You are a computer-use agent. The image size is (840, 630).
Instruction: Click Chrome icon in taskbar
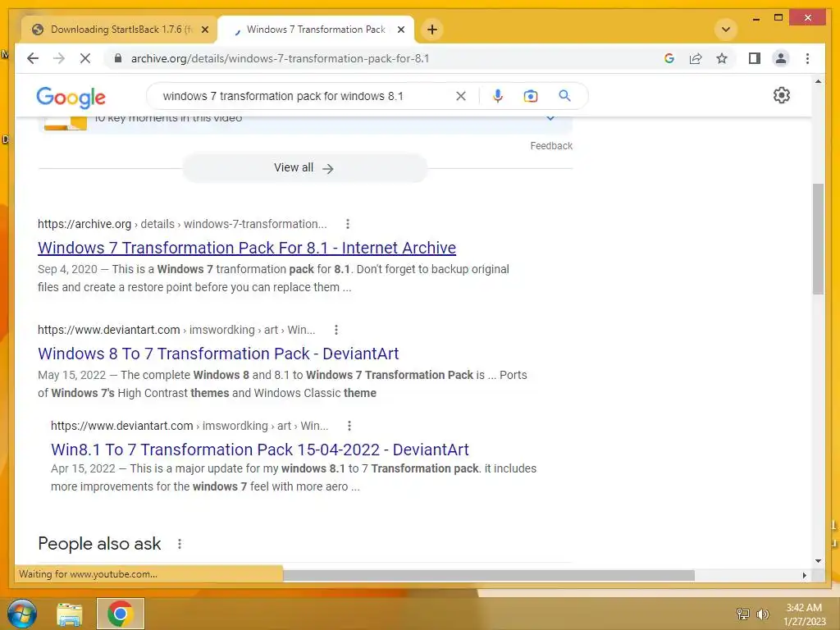[x=120, y=614]
